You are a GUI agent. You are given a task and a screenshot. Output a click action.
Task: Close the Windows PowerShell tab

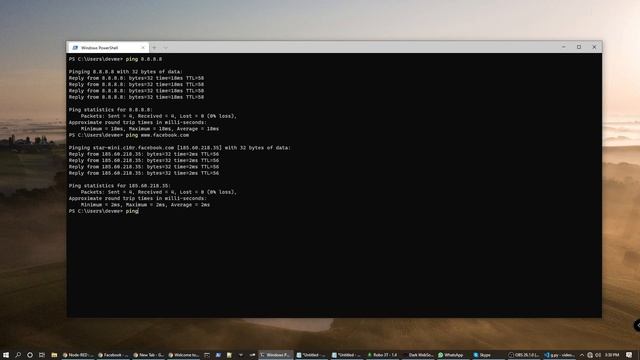pyautogui.click(x=143, y=48)
